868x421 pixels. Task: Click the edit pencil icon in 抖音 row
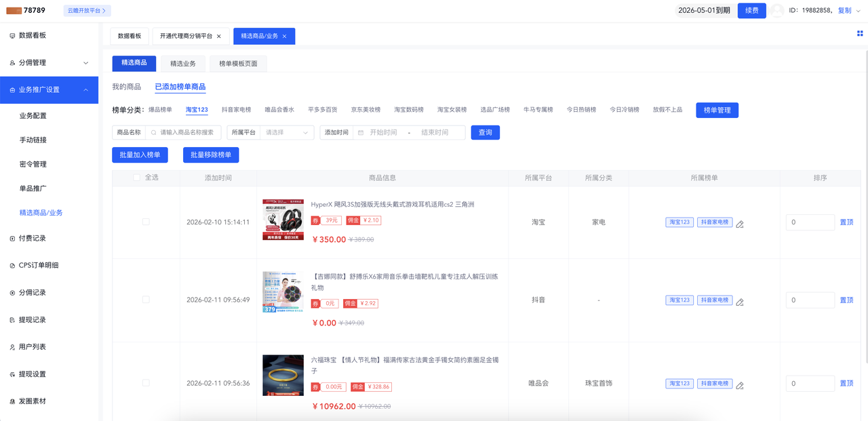pos(740,302)
